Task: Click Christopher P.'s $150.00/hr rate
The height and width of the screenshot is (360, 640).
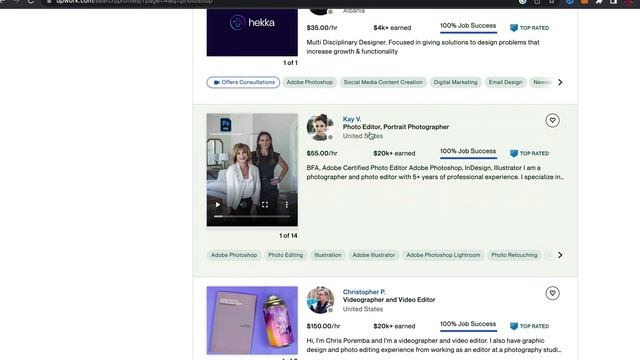Action: tap(323, 326)
